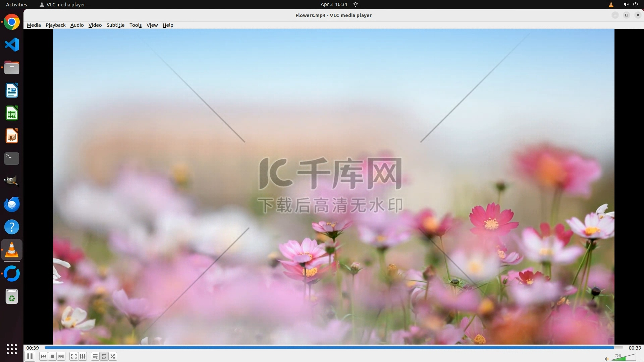Expand the Subtitle menu
This screenshot has height=362, width=644.
[x=115, y=25]
